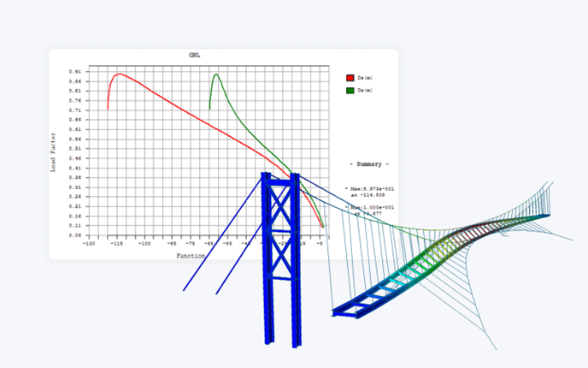The height and width of the screenshot is (368, 588).
Task: Click the peak of the green curve
Action: 216,74
